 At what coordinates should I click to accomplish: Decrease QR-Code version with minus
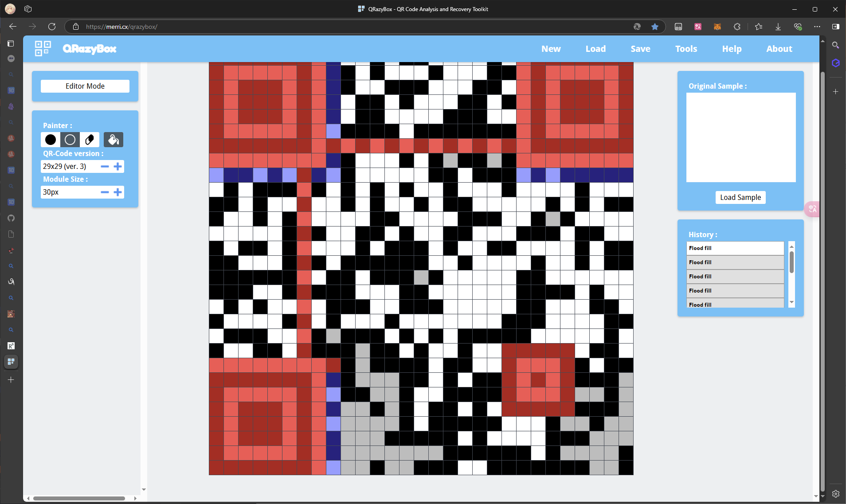[x=105, y=166]
